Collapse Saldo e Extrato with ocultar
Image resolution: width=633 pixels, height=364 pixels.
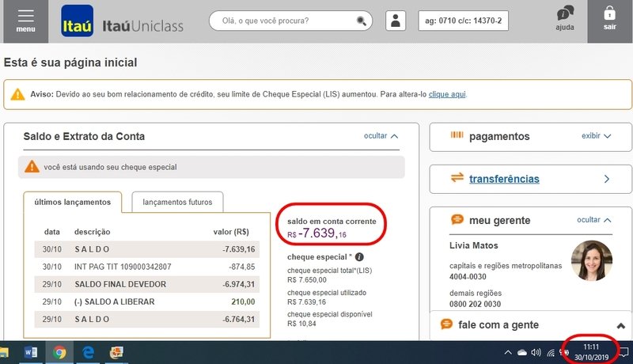(x=381, y=136)
